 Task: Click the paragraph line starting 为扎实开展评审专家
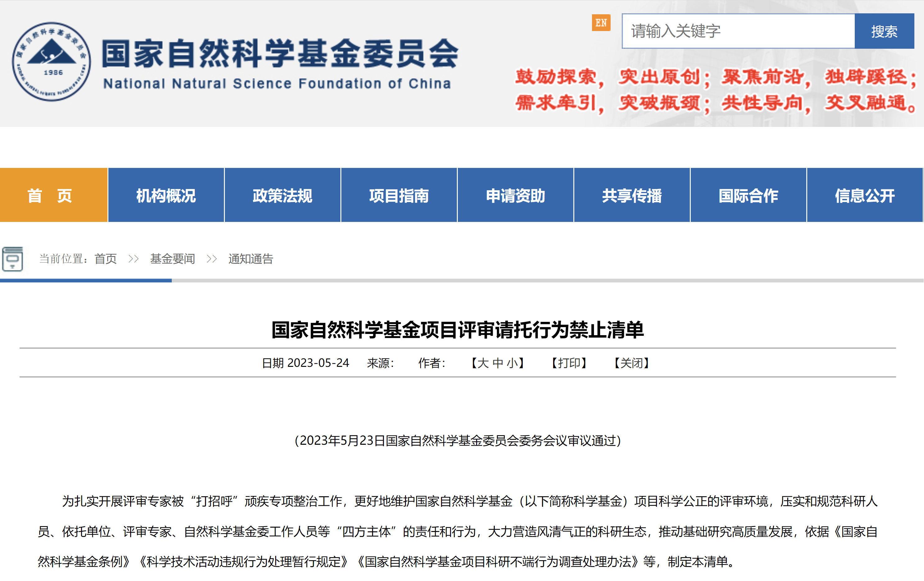coord(470,501)
